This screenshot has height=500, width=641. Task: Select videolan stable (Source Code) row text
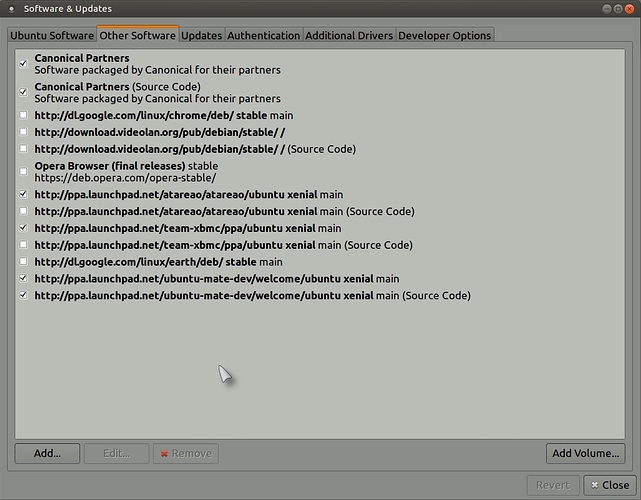[195, 149]
